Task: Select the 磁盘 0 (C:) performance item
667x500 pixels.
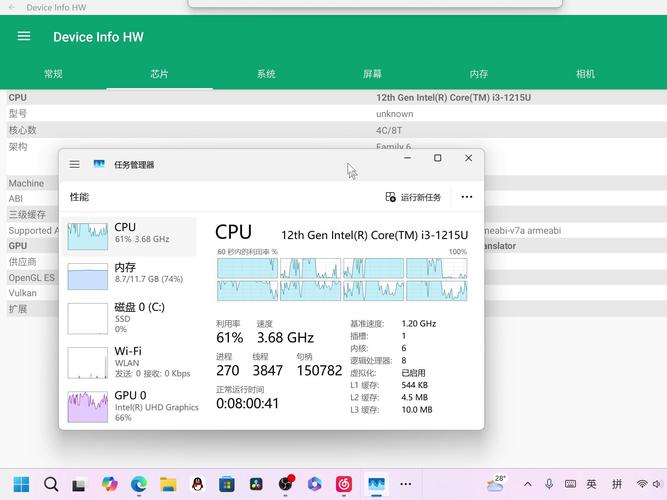Action: [130, 317]
